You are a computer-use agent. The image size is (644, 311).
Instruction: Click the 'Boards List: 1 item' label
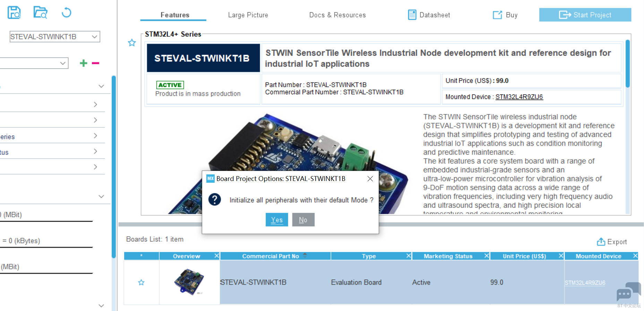point(155,239)
